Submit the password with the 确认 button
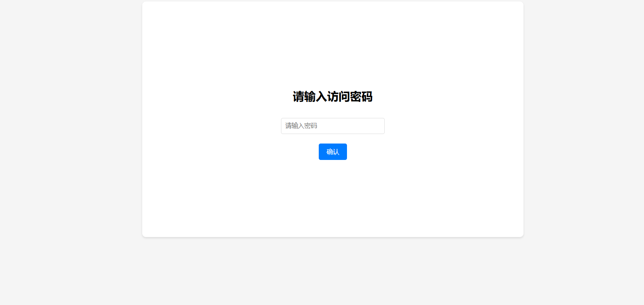644x305 pixels. [332, 152]
